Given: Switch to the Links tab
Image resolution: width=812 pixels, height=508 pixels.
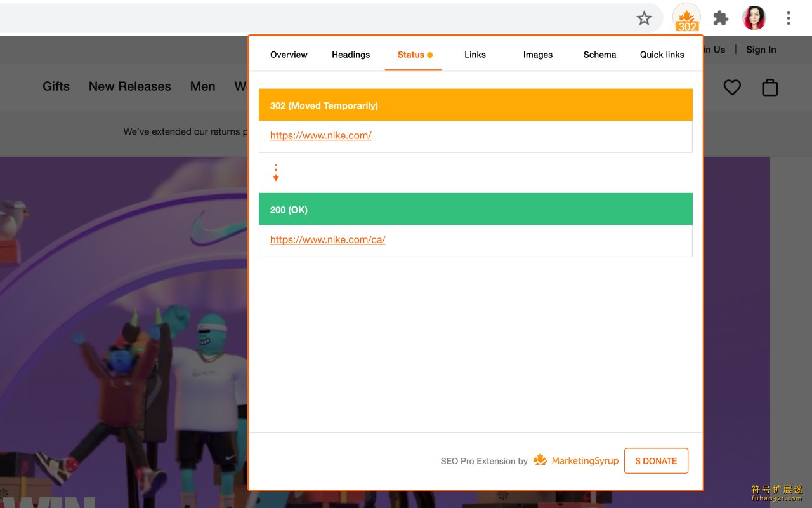Looking at the screenshot, I should 475,55.
